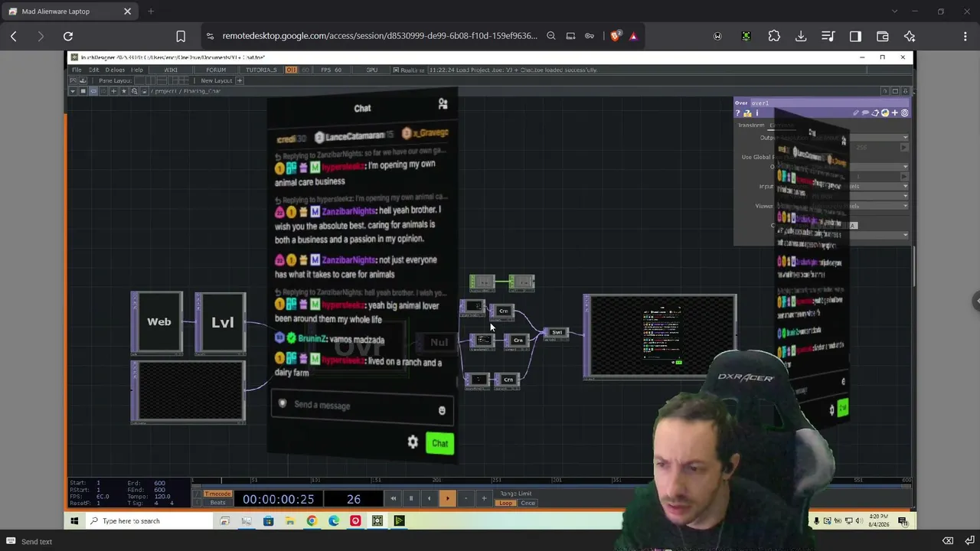Open the File menu in TouchDesigner
Image resolution: width=980 pixels, height=551 pixels.
77,70
